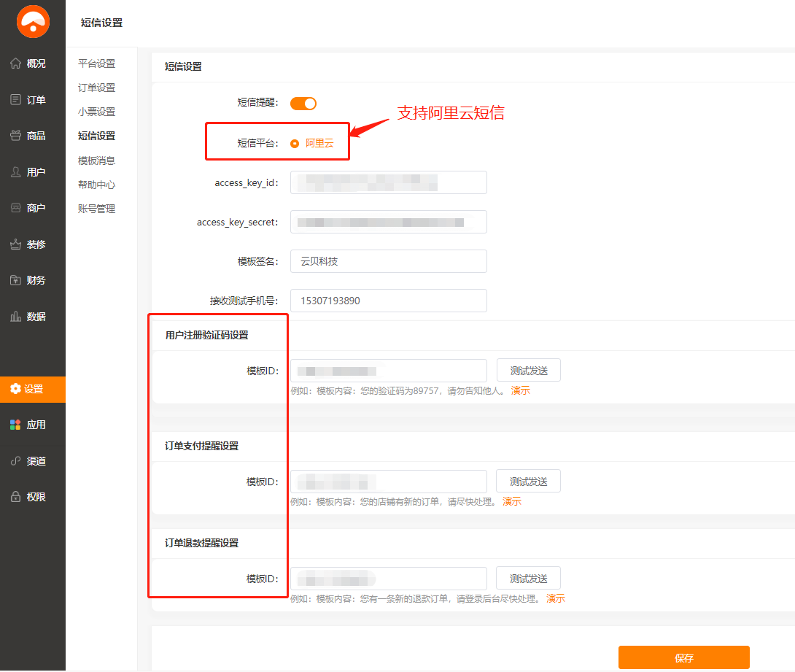
Task: Click the 模板签名 input field
Action: (x=388, y=261)
